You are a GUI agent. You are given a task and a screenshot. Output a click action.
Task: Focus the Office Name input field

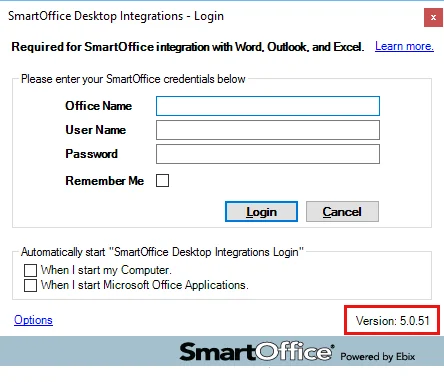coord(268,106)
